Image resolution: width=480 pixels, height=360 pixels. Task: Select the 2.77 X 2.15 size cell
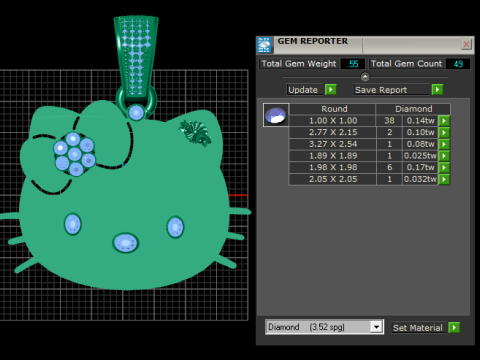(333, 132)
